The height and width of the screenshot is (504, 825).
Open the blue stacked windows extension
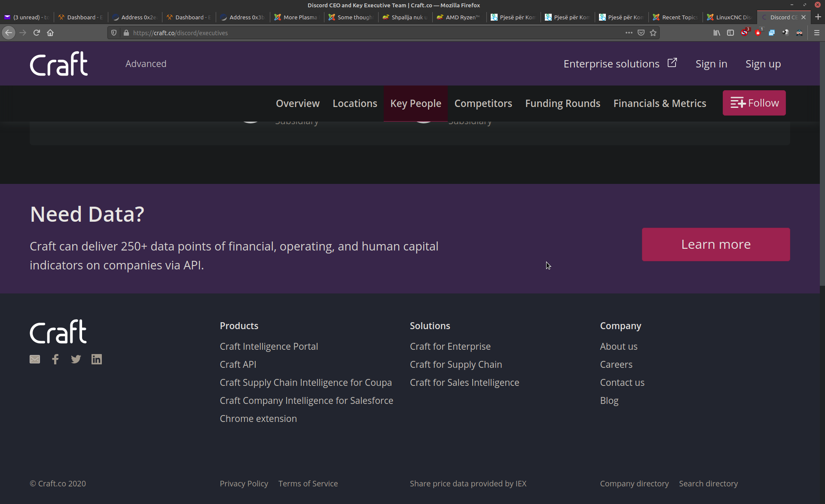[x=772, y=33]
